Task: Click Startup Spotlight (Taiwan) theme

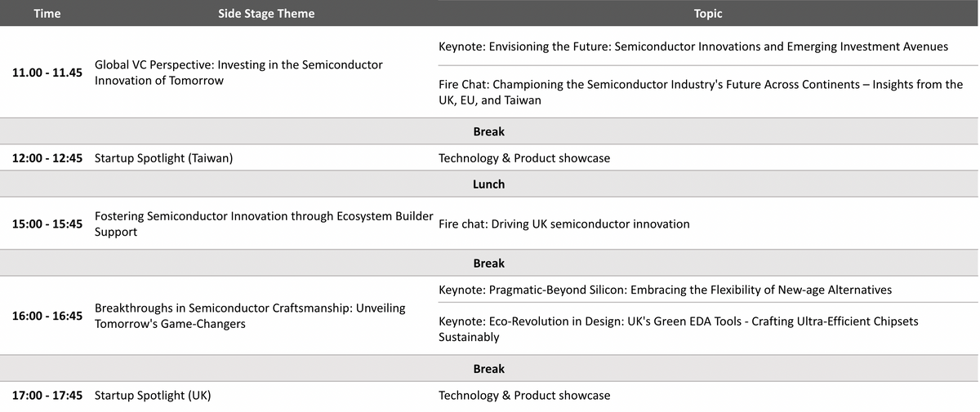Action: pos(163,158)
